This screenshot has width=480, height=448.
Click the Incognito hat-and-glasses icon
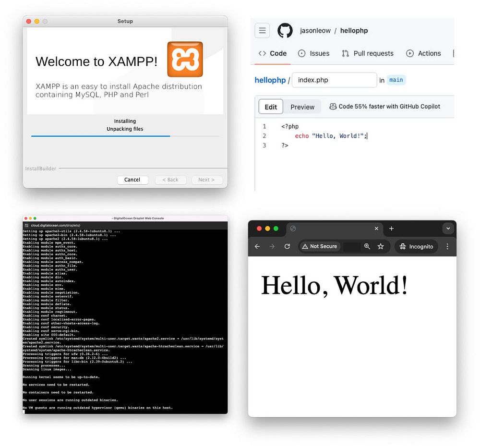[403, 246]
